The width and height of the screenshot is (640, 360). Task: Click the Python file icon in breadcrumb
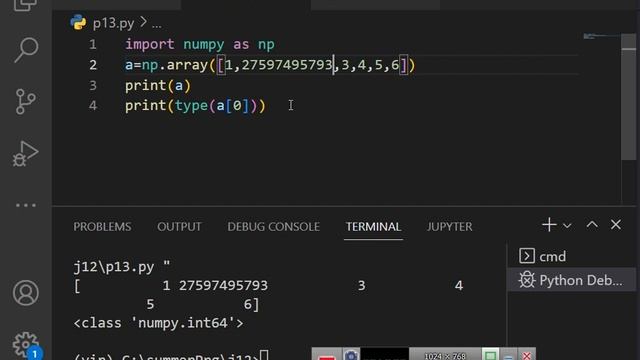tap(78, 22)
